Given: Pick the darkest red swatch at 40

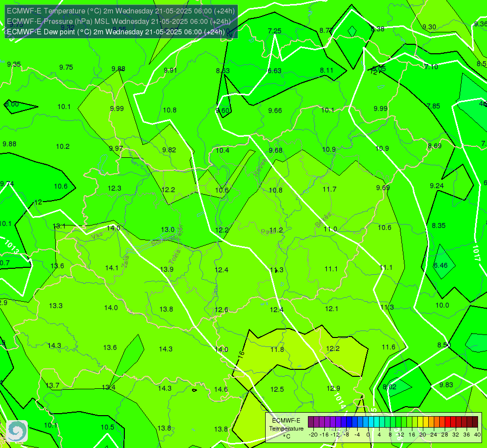Looking at the screenshot, I should (x=475, y=422).
